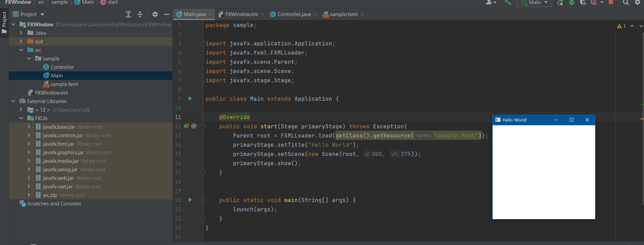Click the Build Project hammer icon

point(508,2)
